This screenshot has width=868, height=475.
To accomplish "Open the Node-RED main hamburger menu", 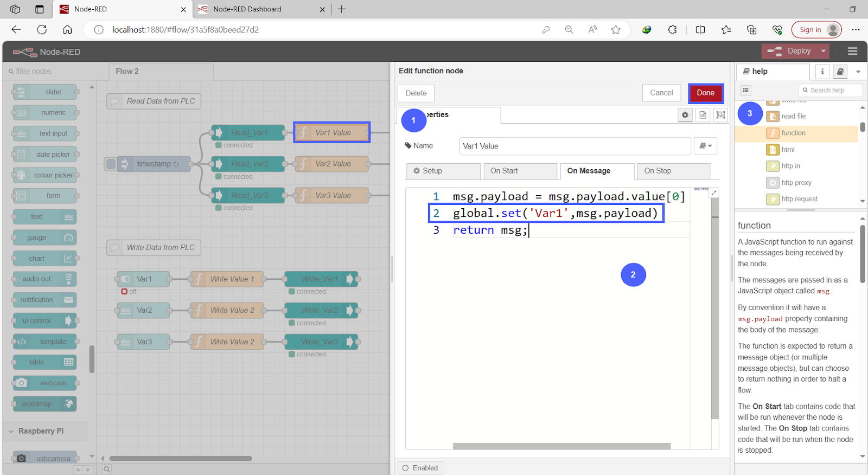I will [852, 51].
